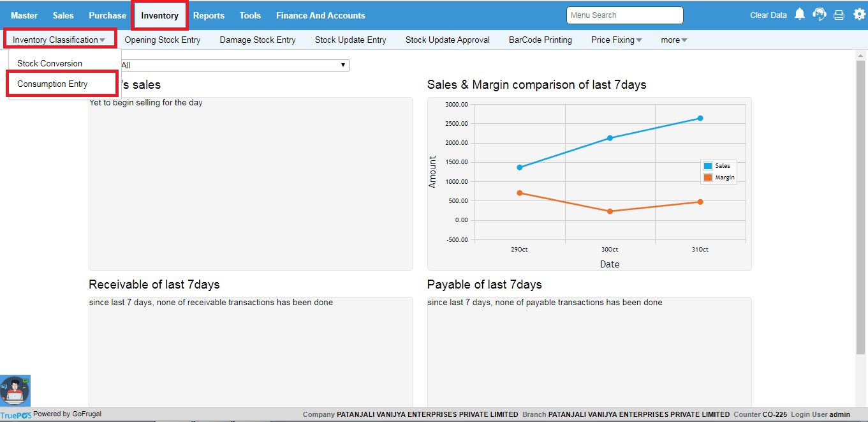The image size is (868, 422).
Task: Click the TruePOS logo in footer
Action: [x=16, y=415]
